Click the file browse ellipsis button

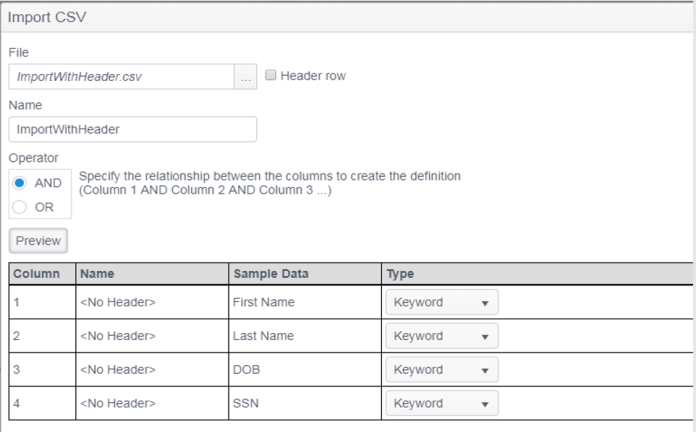pyautogui.click(x=245, y=77)
